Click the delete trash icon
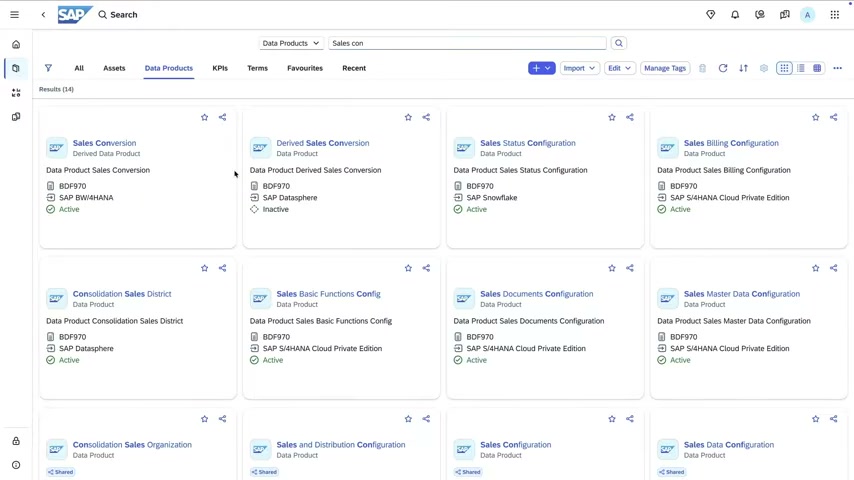This screenshot has width=854, height=480. pos(703,68)
